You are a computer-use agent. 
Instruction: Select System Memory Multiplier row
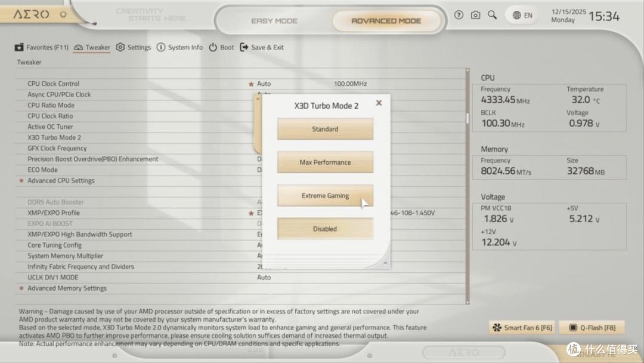tap(240, 256)
